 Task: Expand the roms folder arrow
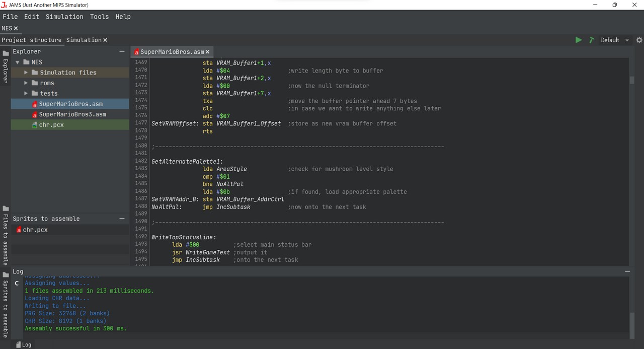26,83
